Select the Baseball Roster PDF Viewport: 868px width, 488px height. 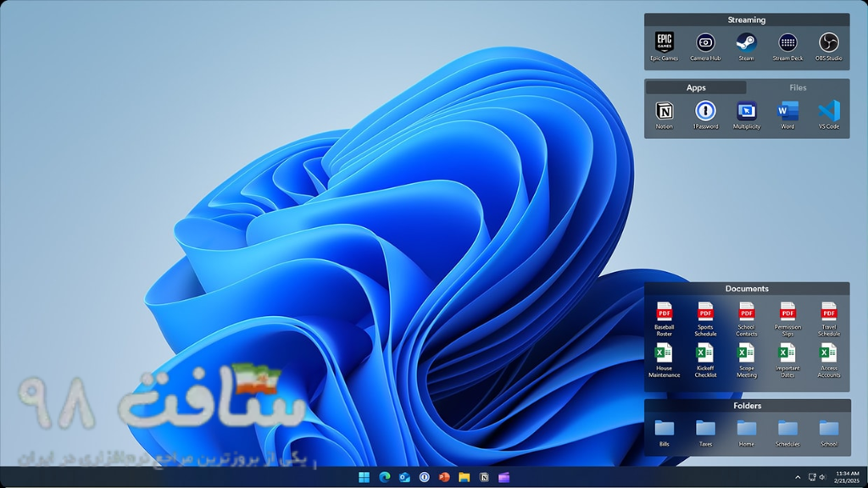(x=665, y=319)
